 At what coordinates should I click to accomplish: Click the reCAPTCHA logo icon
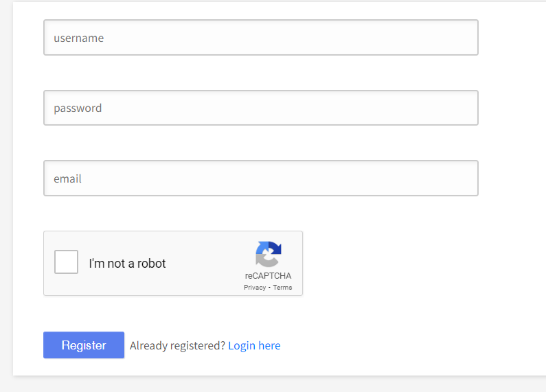[x=269, y=254]
